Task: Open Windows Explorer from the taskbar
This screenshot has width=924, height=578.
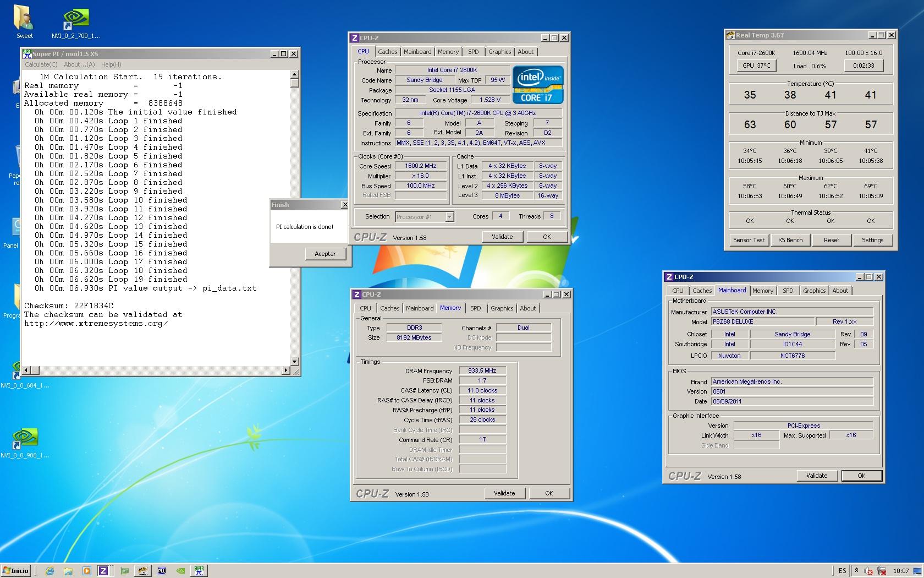Action: coord(68,571)
